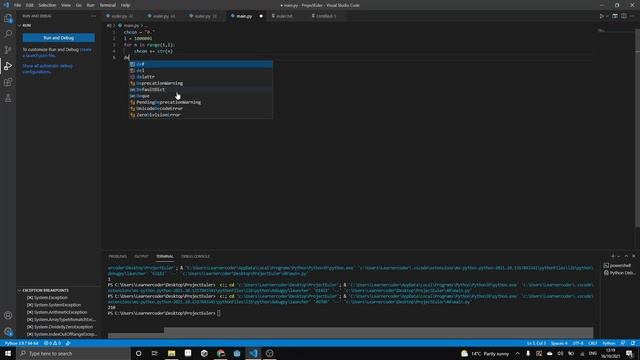Select the del autocomplete suggestion
The width and height of the screenshot is (640, 360).
click(201, 71)
